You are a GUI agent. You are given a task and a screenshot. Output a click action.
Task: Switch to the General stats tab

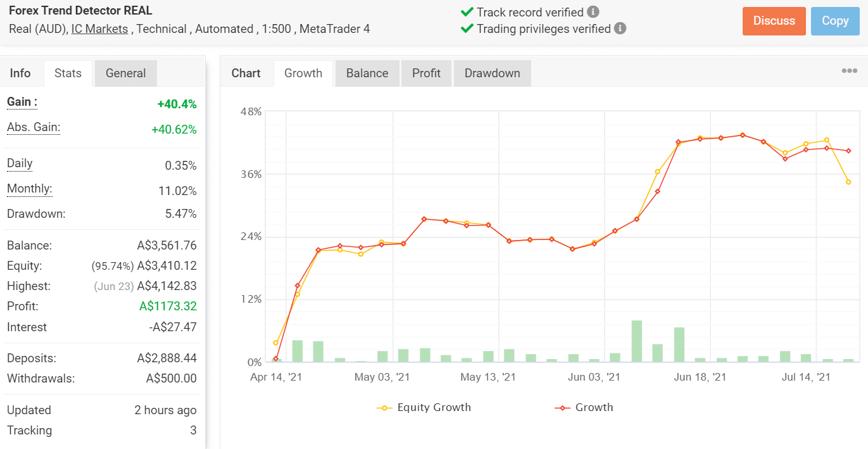pos(125,73)
